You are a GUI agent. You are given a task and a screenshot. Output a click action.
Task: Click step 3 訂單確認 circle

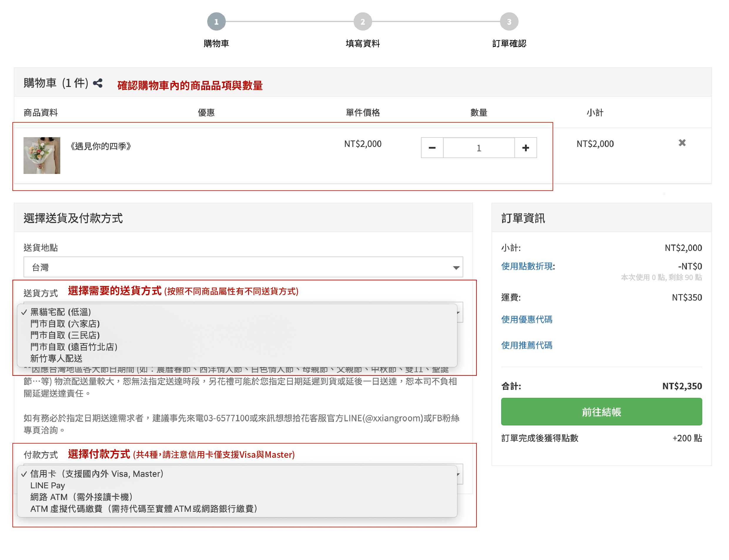click(509, 22)
